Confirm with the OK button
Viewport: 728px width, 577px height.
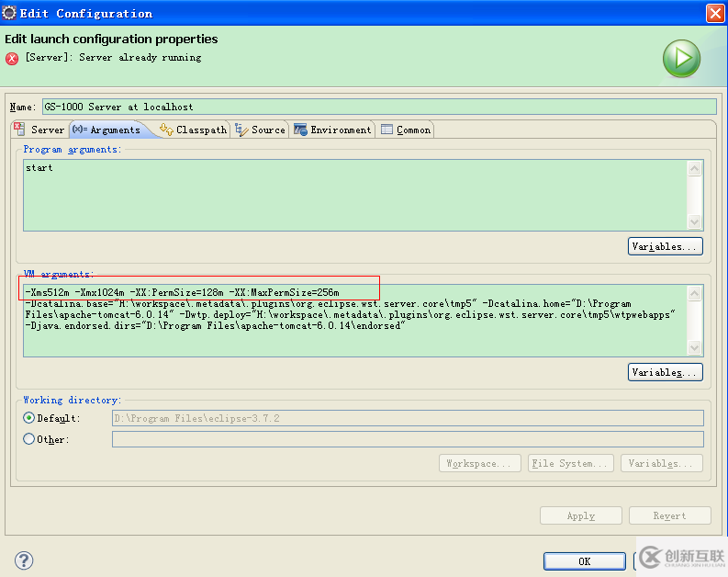point(585,561)
